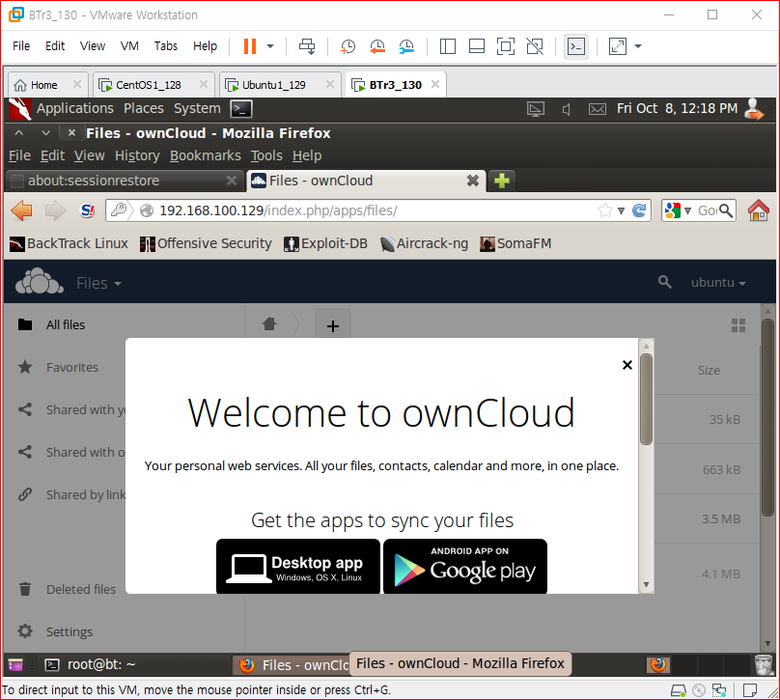Close the Welcome to ownCloud dialog

coord(627,365)
